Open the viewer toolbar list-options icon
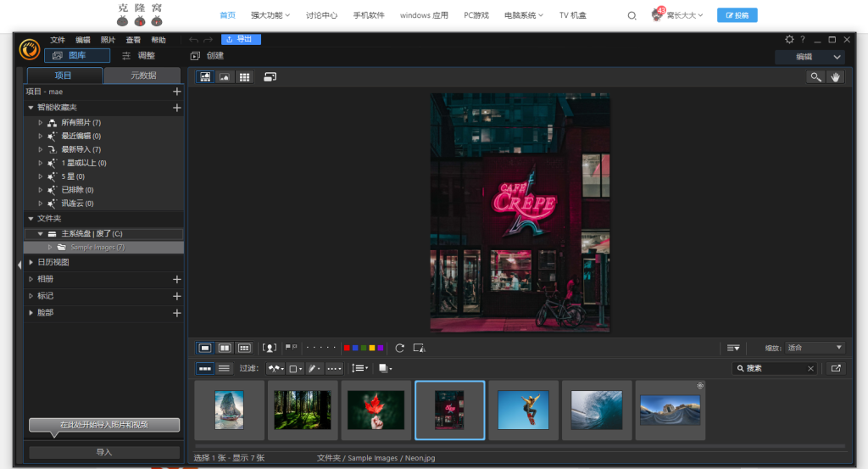The image size is (868, 469). 733,348
